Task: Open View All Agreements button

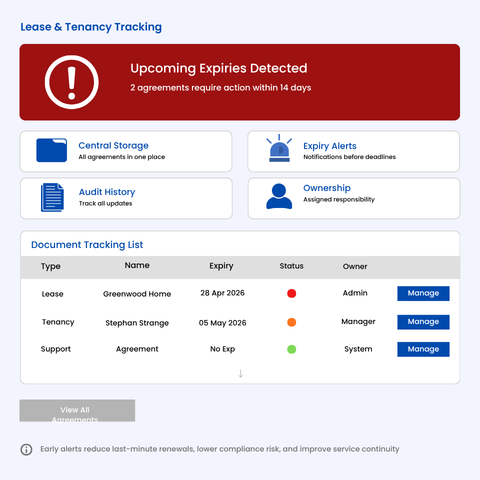Action: tap(77, 411)
